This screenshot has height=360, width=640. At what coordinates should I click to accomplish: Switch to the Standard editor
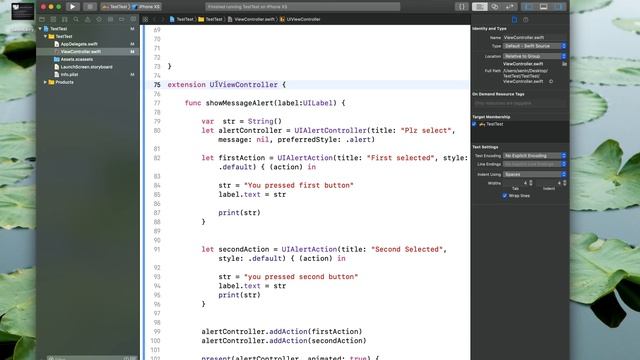480,7
